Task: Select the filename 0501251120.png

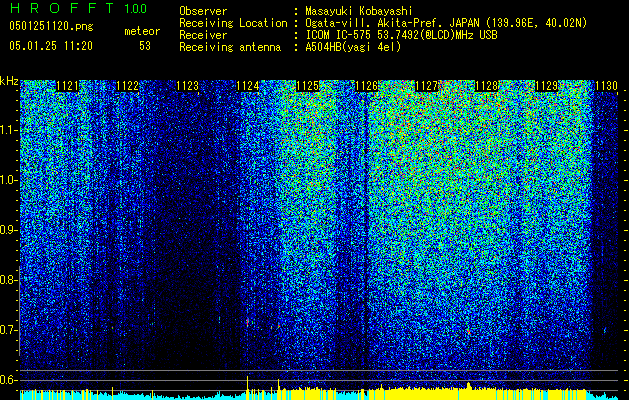Action: tap(51, 27)
